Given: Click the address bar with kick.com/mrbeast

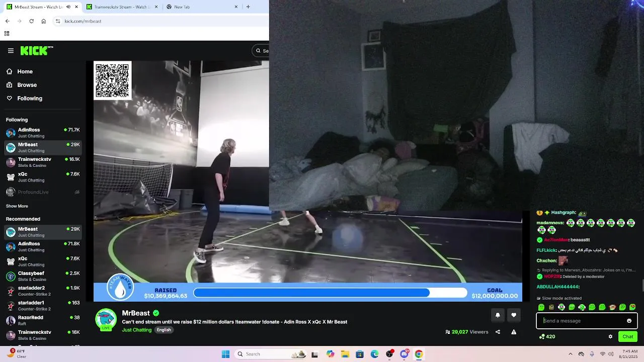Looking at the screenshot, I should (161, 21).
